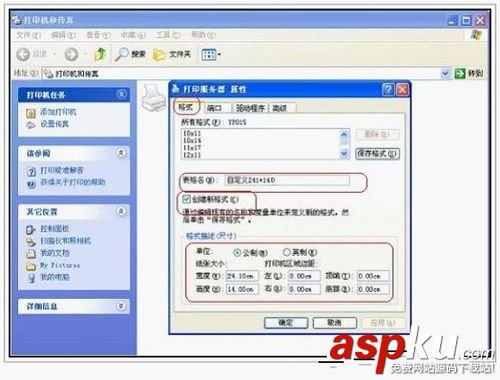Click Add a printer (添加打印机) link

point(58,112)
